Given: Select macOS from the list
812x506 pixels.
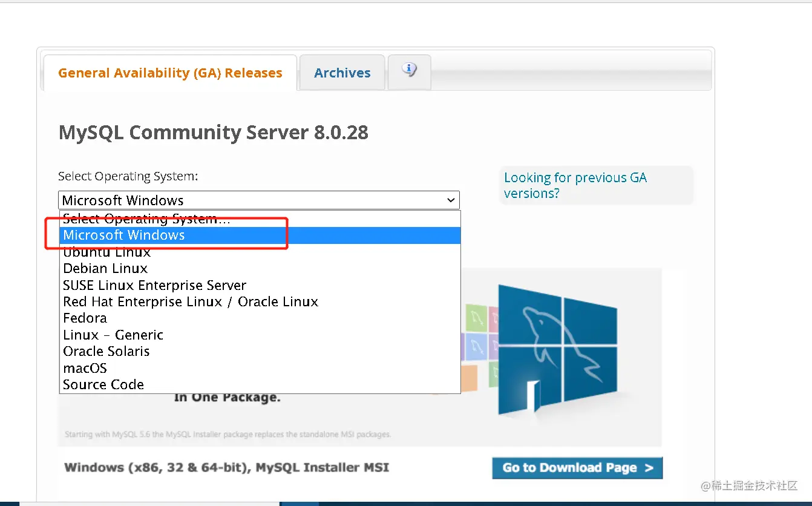Looking at the screenshot, I should click(x=260, y=368).
